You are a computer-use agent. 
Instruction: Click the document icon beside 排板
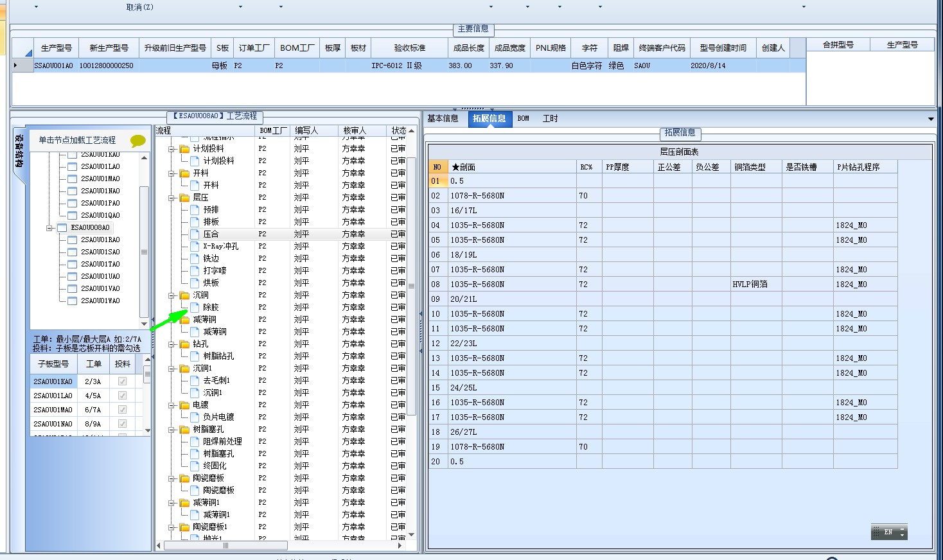coord(195,222)
